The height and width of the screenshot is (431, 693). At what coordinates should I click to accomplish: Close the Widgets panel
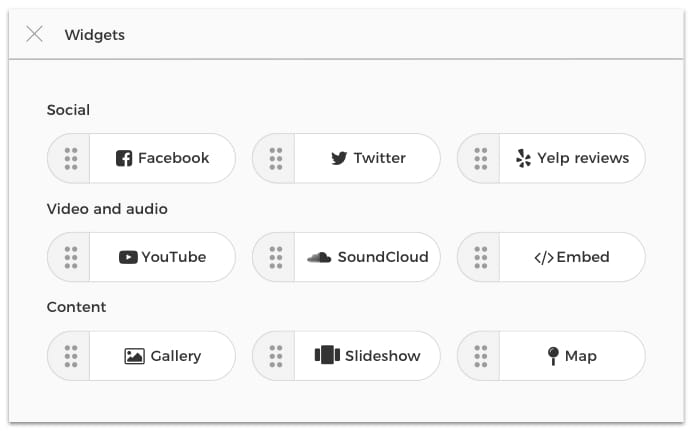point(35,34)
